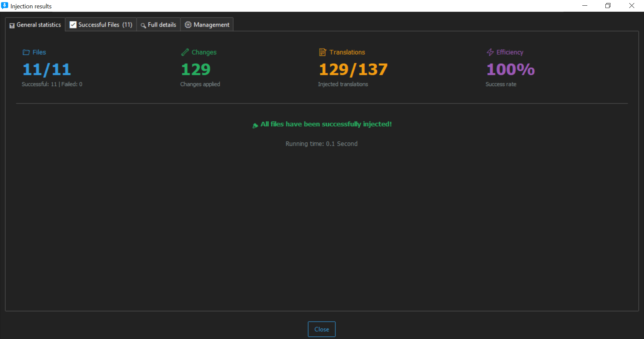The height and width of the screenshot is (339, 644).
Task: Click the notepad icon beside Translations heading
Action: coord(322,52)
